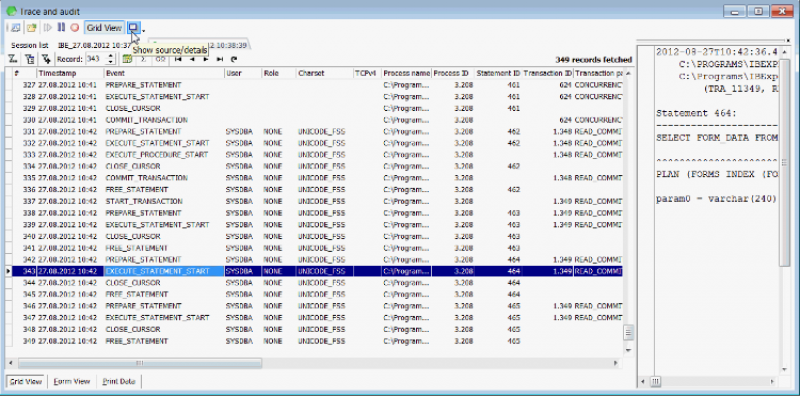The height and width of the screenshot is (396, 800).
Task: Increase the Record number with up arrow
Action: 111,56
